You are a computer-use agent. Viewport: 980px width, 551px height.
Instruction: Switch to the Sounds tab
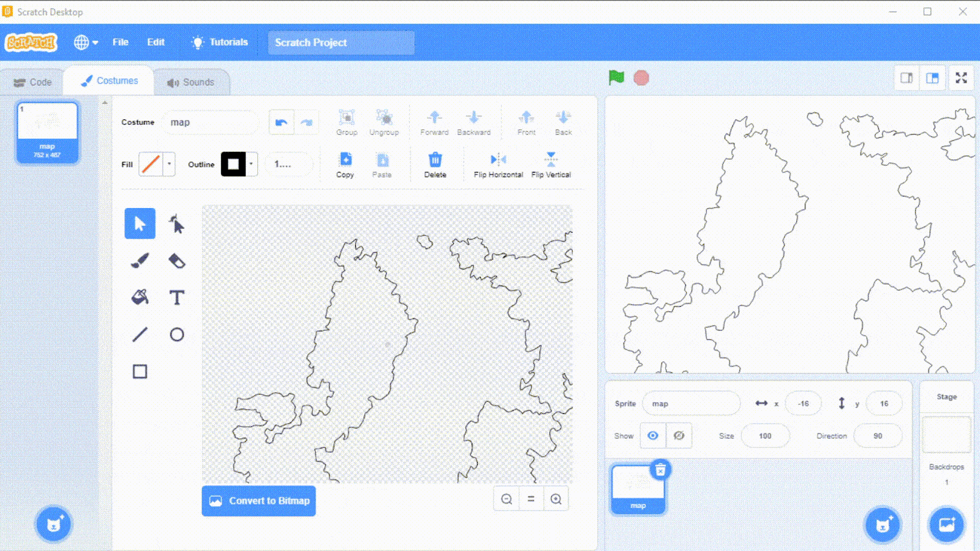point(191,82)
